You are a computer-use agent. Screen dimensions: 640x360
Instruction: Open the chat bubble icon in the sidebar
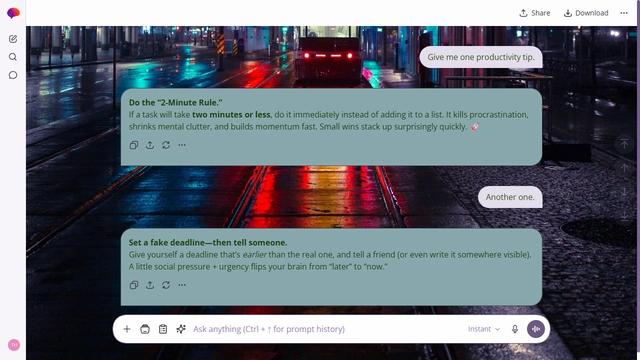13,75
